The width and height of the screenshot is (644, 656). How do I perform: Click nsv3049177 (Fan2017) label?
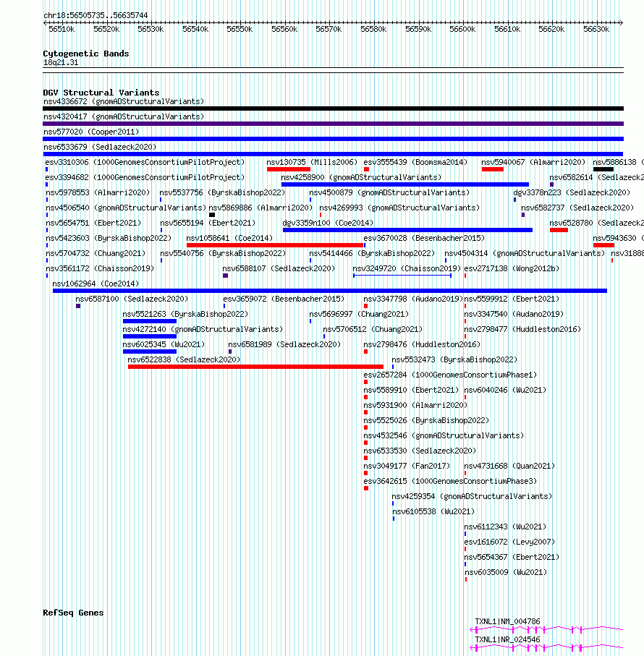point(407,466)
